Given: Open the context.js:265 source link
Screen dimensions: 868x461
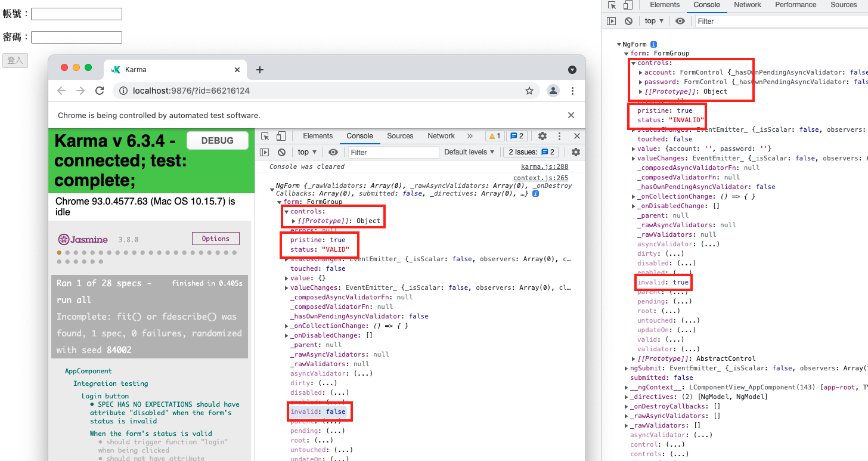Looking at the screenshot, I should coord(541,178).
